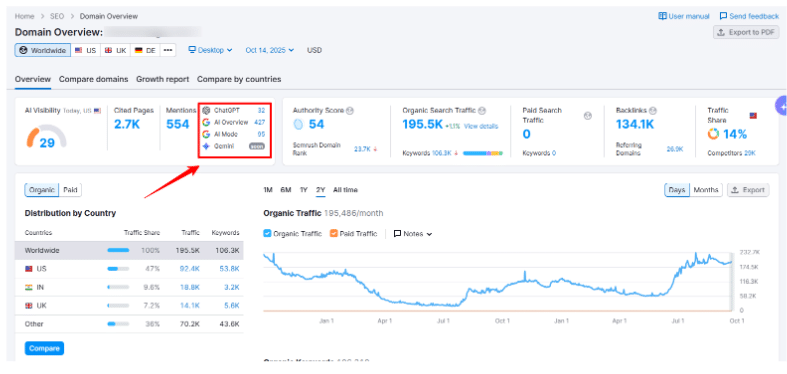Viewport: 787px width, 374px height.
Task: Click the US flag in the country table row
Action: click(29, 269)
